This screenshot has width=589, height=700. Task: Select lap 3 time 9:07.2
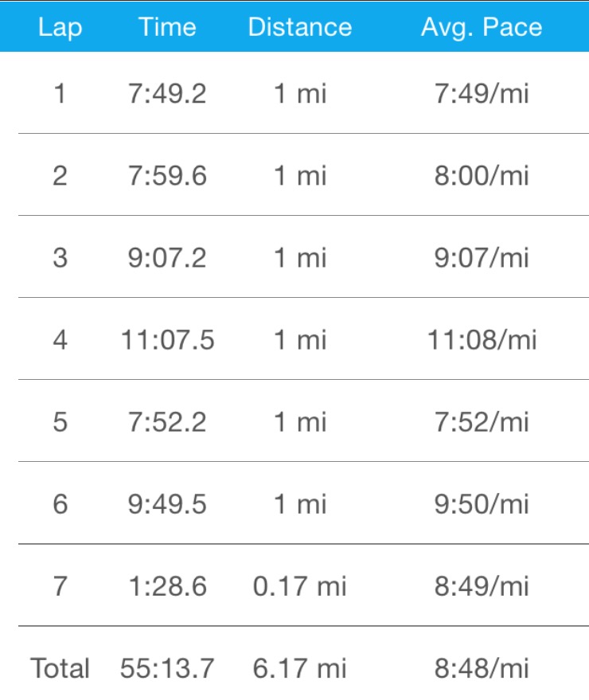(x=167, y=258)
